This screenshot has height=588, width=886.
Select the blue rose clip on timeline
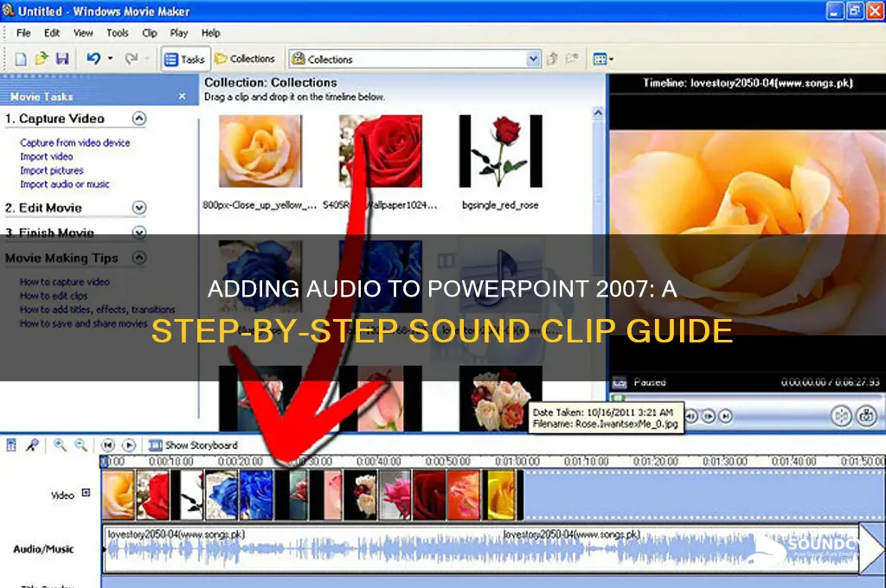click(256, 495)
